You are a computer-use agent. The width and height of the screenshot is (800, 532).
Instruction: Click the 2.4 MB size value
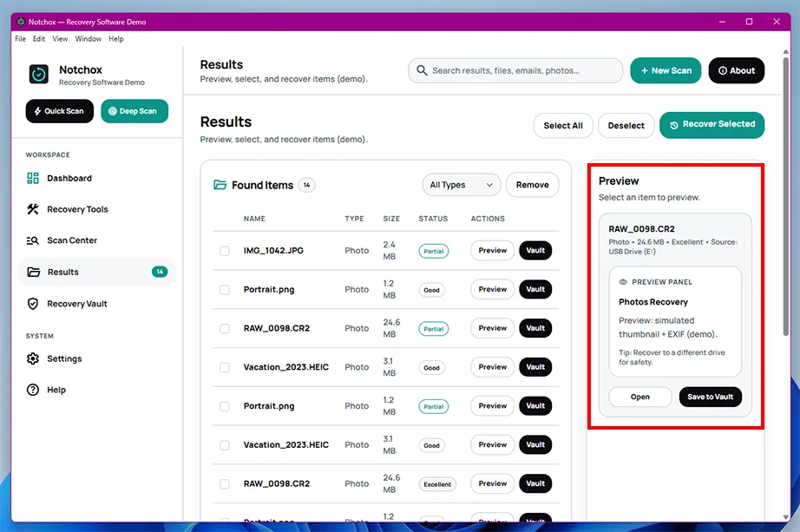(390, 251)
